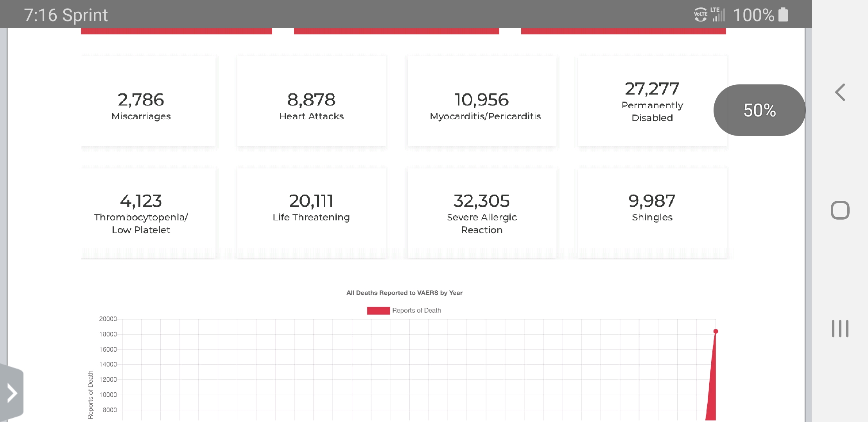The image size is (868, 422).
Task: Click the Reports of Death legend label
Action: [x=416, y=311]
